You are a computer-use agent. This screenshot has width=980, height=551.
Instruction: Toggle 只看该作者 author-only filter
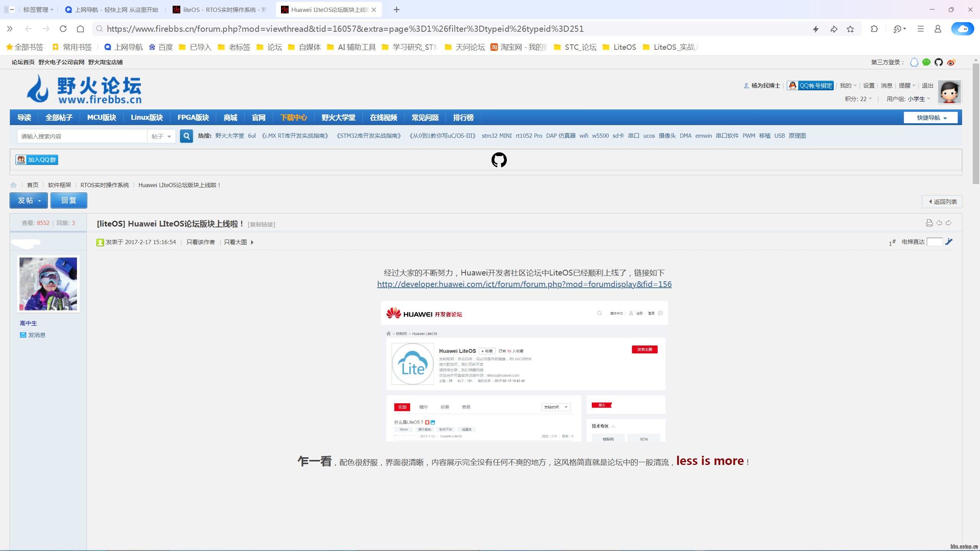coord(201,242)
